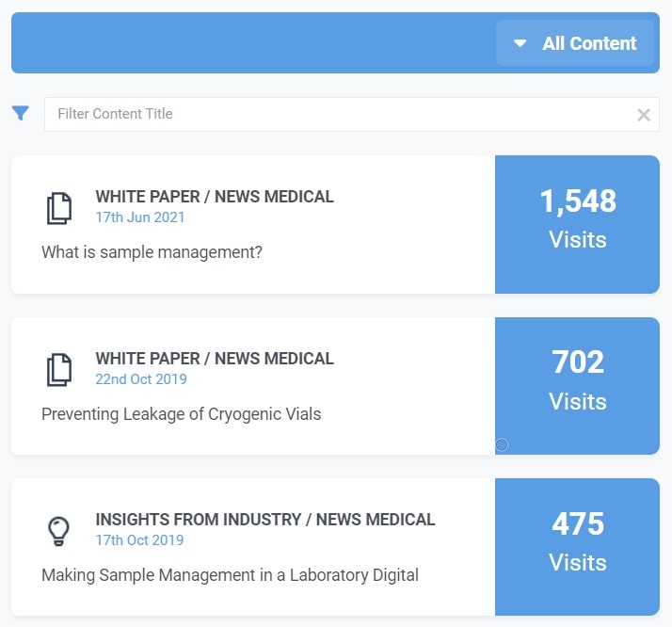Click the date '17th Jun 2021'

[x=139, y=217]
